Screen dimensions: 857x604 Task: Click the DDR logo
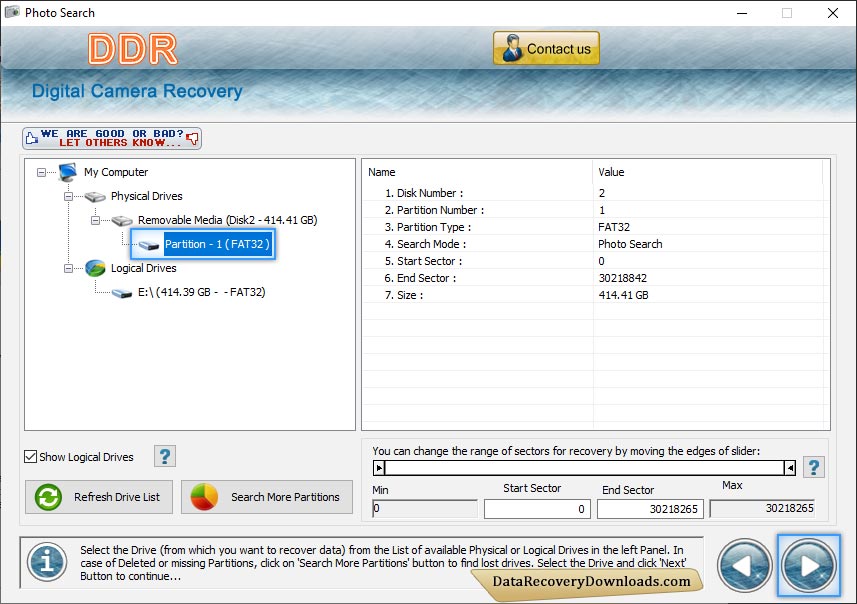pos(133,49)
